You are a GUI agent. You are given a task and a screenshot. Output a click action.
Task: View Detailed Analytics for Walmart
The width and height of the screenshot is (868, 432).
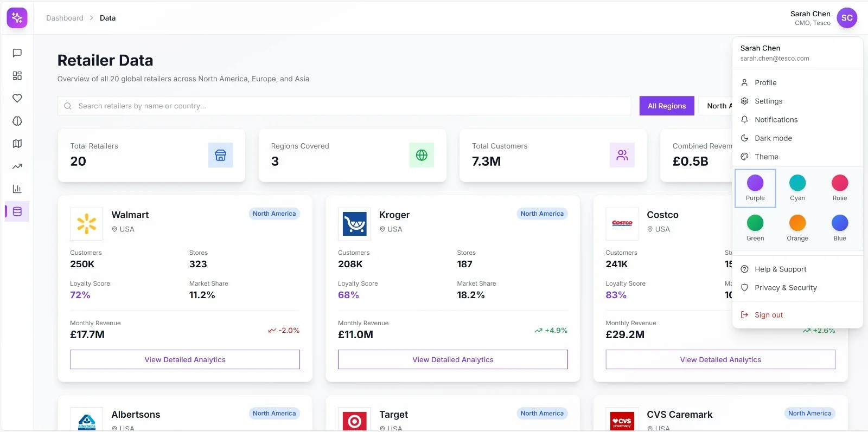click(x=185, y=359)
